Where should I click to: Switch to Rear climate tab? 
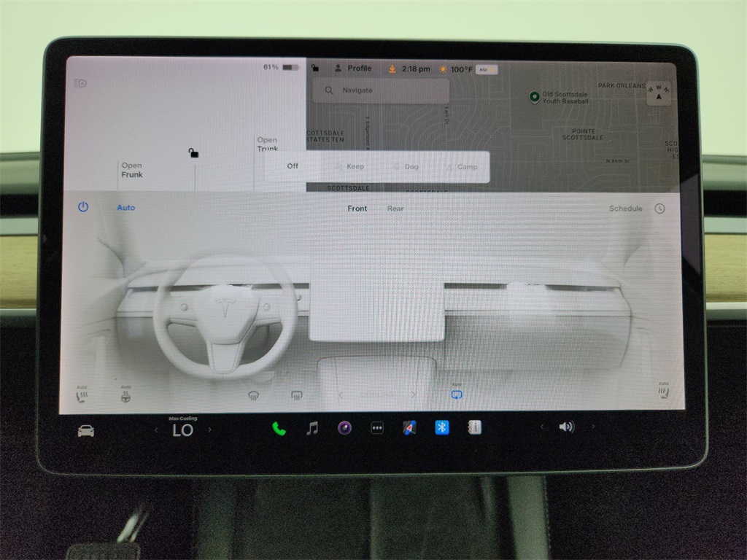[395, 209]
